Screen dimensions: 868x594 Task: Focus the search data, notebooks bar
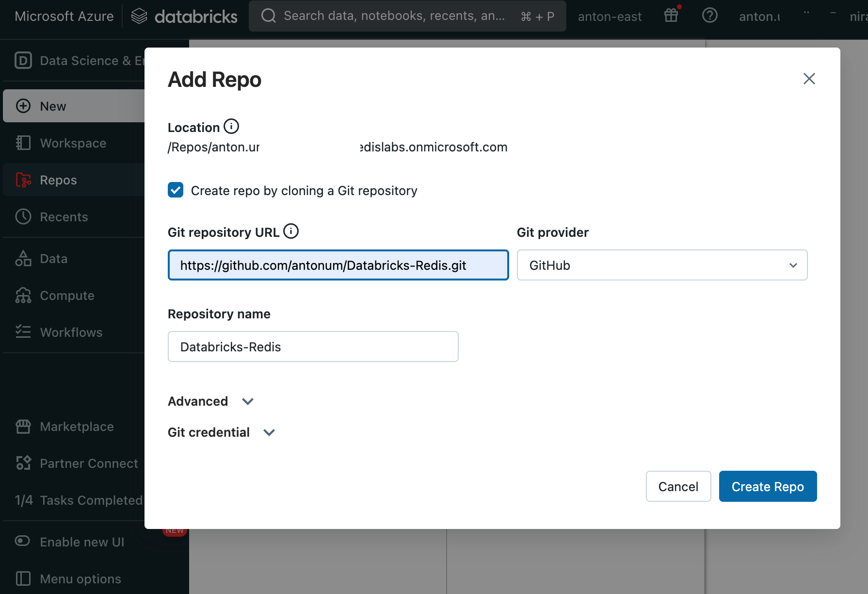[407, 16]
